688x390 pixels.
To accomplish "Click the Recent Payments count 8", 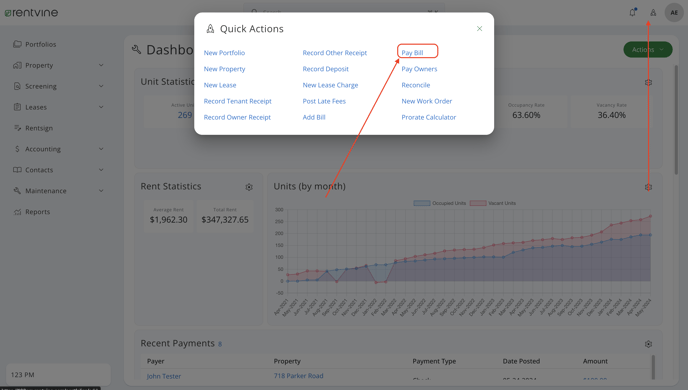I will click(220, 344).
